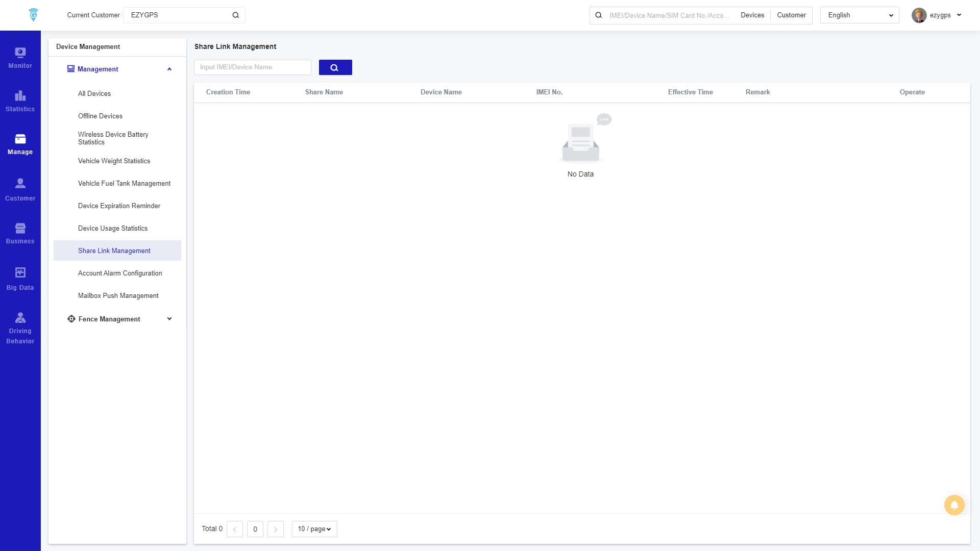Switch global search to Customer tab
Image resolution: width=980 pixels, height=551 pixels.
pos(791,15)
